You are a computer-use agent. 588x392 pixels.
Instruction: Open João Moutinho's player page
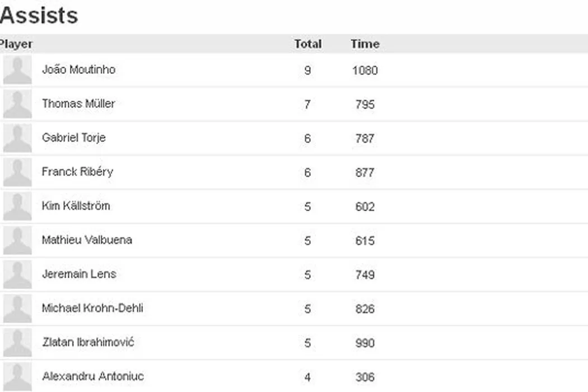pos(78,70)
